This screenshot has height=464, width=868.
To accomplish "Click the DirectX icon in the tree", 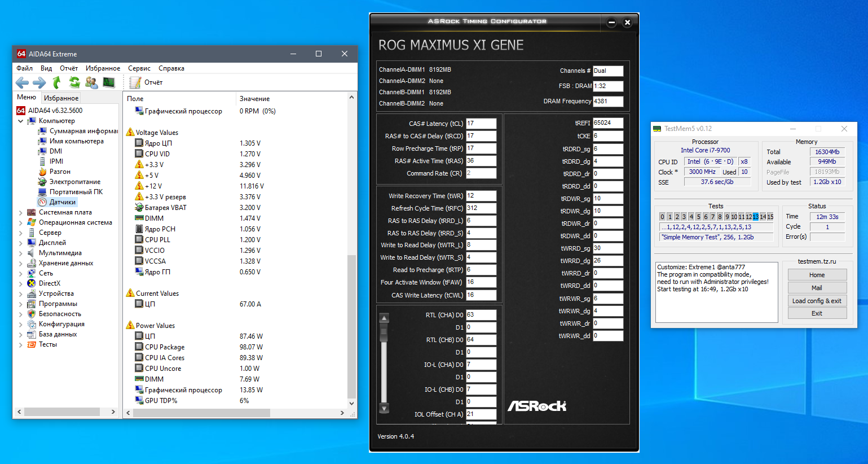I will click(x=32, y=283).
